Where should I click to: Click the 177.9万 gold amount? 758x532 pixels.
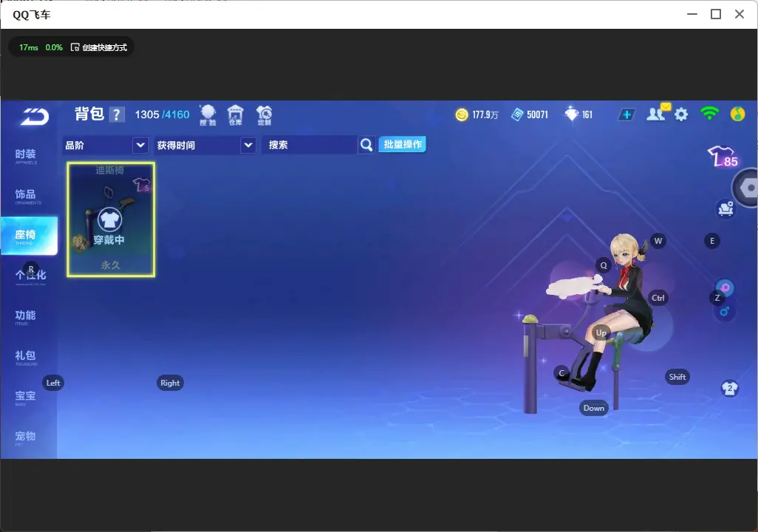[x=485, y=115]
